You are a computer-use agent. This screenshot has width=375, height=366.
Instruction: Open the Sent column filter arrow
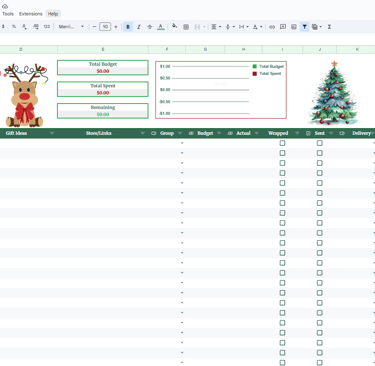[331, 133]
